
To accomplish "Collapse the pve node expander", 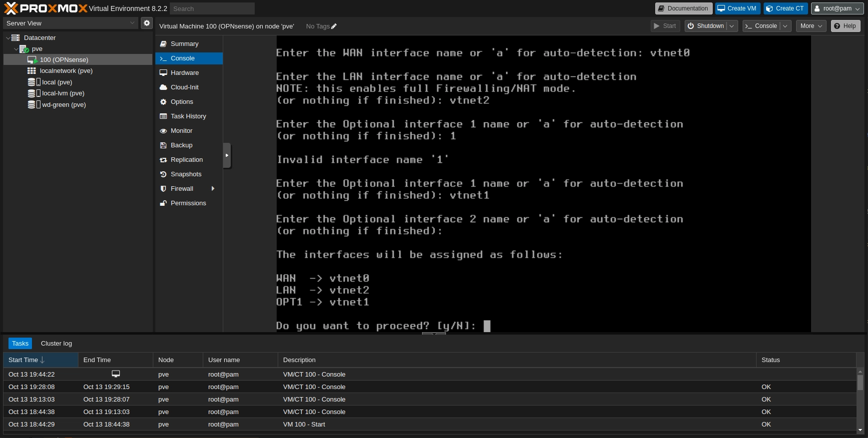I will pos(16,49).
